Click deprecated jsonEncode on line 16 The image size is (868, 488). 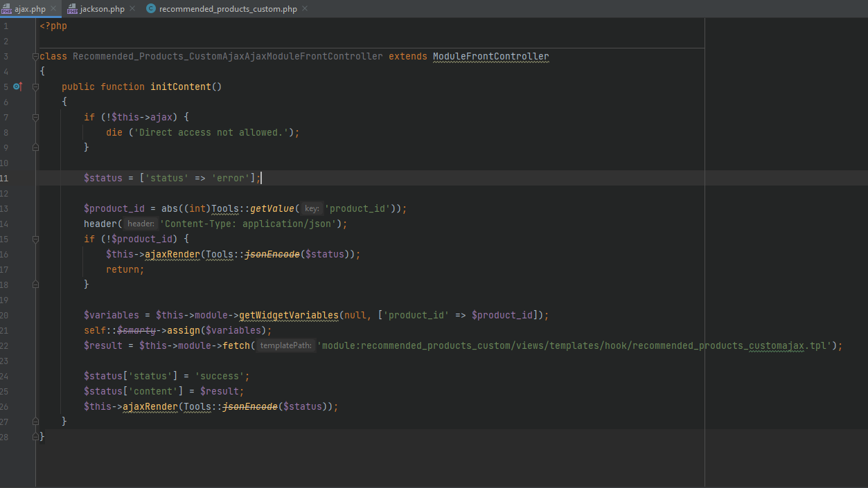click(272, 254)
